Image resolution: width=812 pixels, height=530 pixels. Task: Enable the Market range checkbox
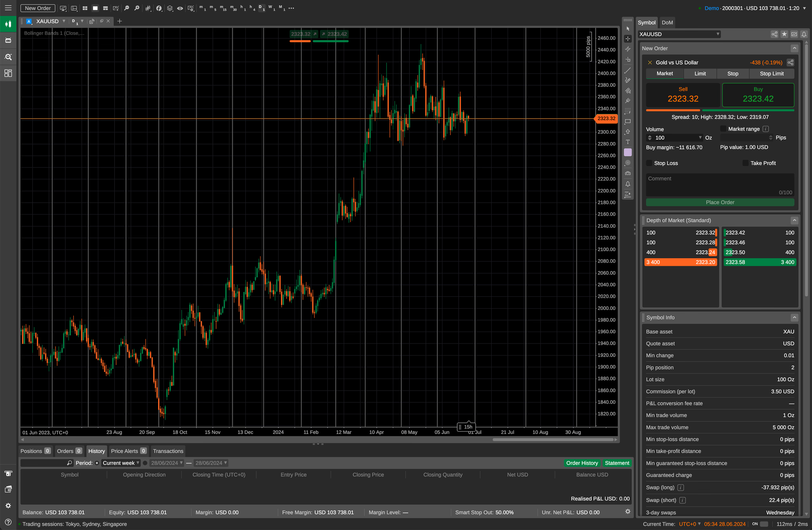pos(723,129)
